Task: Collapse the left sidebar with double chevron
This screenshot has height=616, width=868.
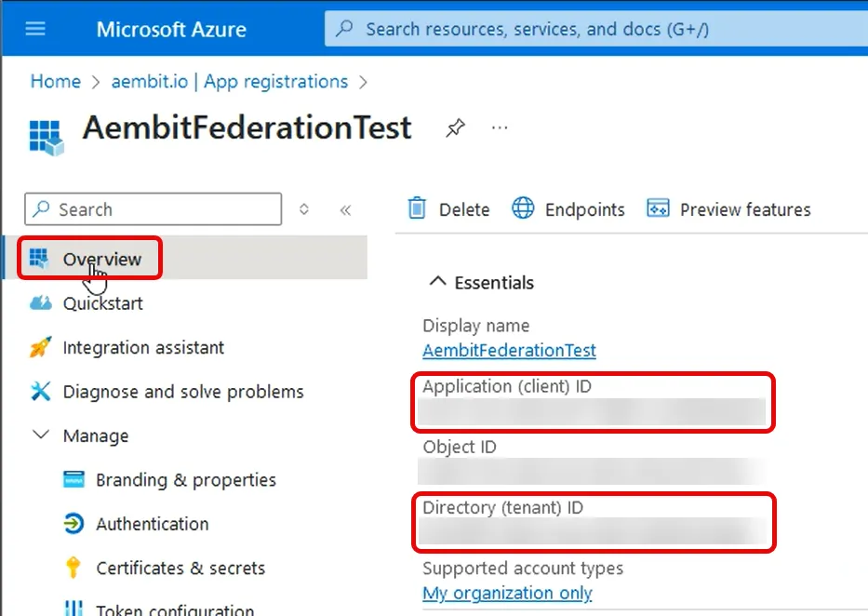Action: (x=345, y=210)
